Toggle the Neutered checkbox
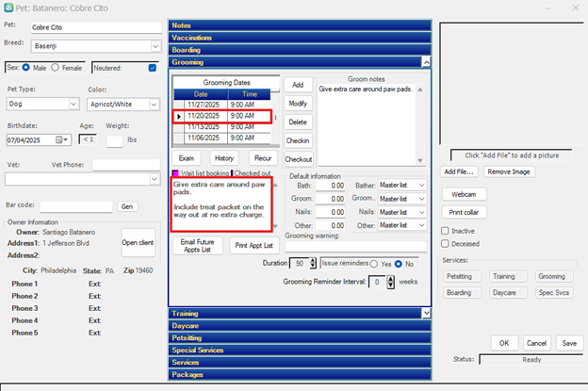 coord(153,68)
